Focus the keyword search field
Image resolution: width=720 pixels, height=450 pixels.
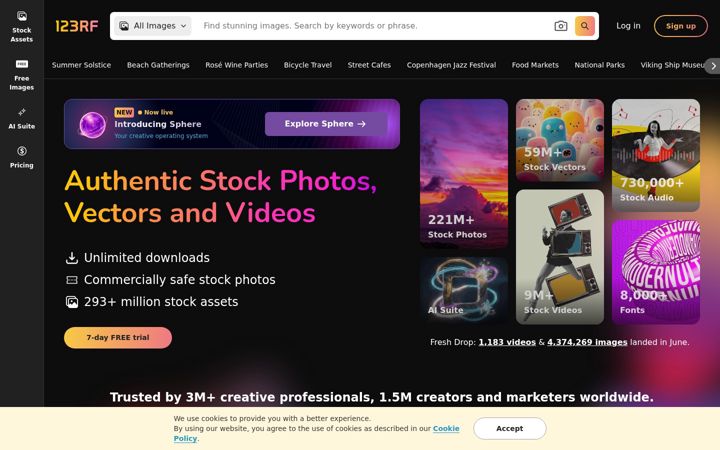pyautogui.click(x=374, y=26)
